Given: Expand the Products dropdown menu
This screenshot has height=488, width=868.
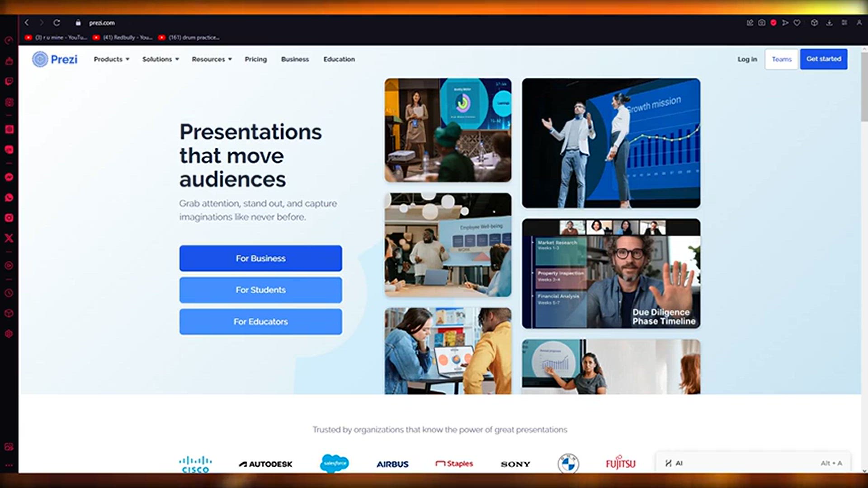Looking at the screenshot, I should [x=111, y=59].
